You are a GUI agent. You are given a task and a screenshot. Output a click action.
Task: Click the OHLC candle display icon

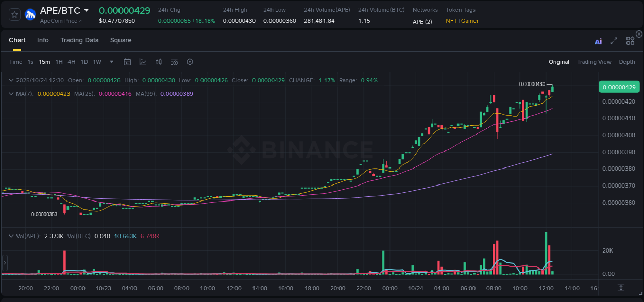(x=158, y=62)
